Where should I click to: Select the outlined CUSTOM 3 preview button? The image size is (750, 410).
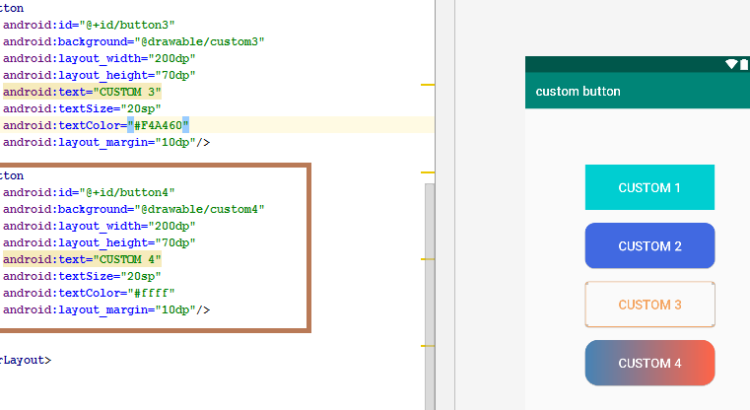click(649, 304)
